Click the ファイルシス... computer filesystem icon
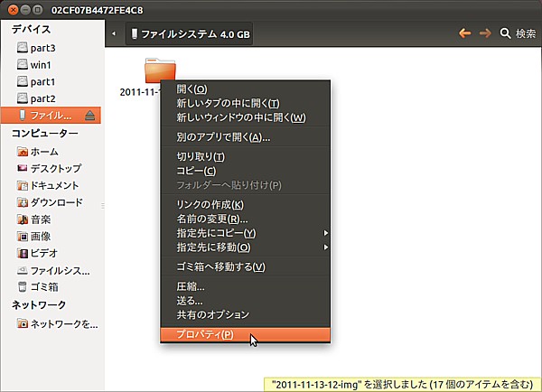Image resolution: width=542 pixels, height=392 pixels. [x=23, y=270]
